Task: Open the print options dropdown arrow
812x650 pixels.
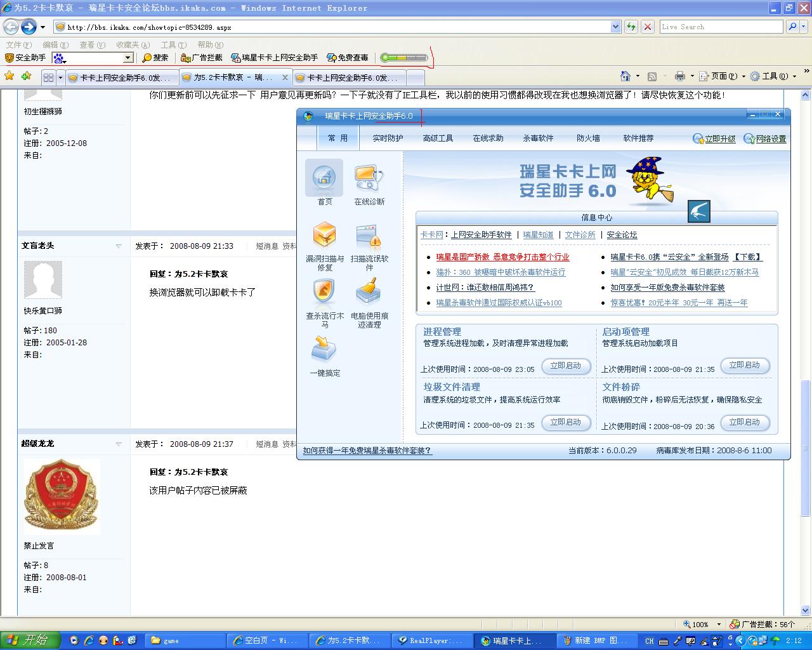Action: [692, 77]
